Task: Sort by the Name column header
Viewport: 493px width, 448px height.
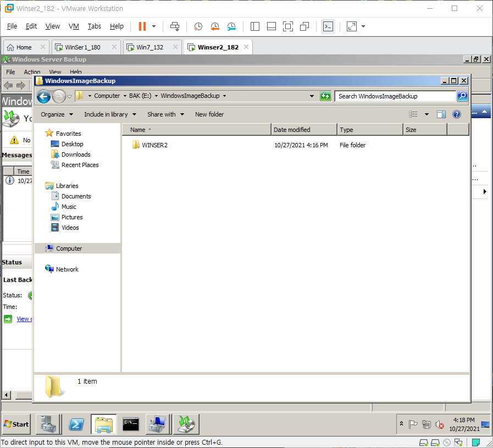Action: tap(197, 130)
